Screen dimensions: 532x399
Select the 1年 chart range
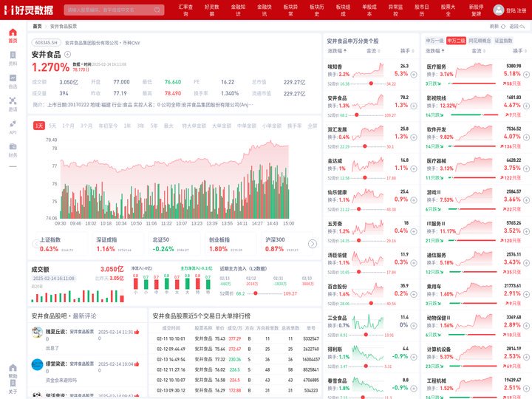click(127, 126)
